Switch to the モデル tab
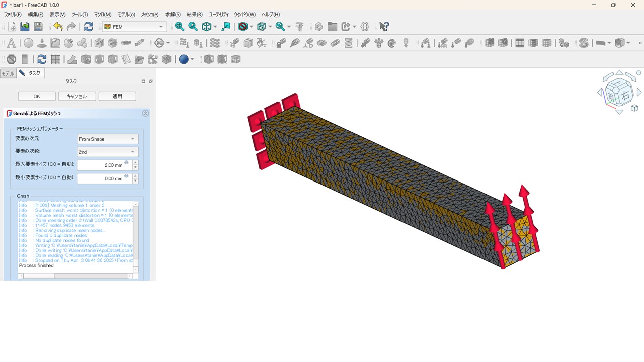 pyautogui.click(x=8, y=74)
